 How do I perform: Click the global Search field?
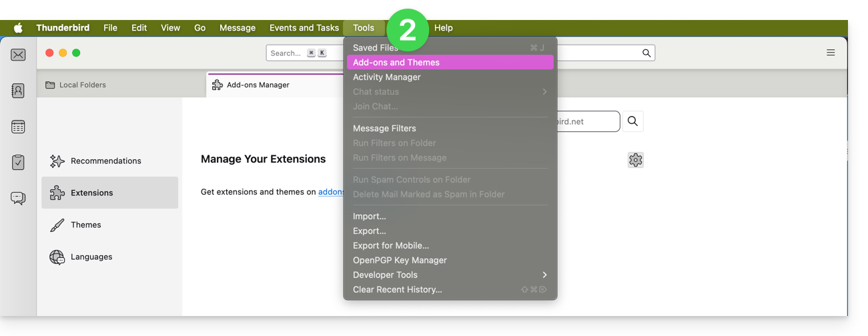(x=287, y=53)
